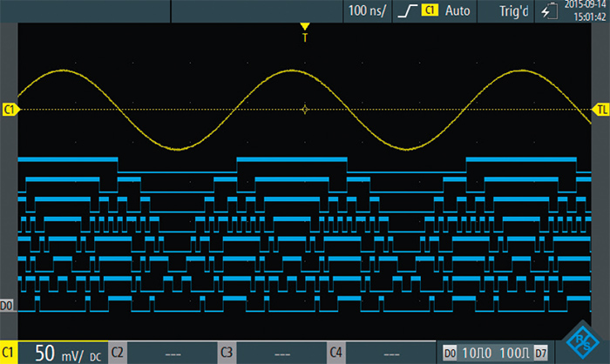Select the D0 digital channel marker on left edge

7,307
